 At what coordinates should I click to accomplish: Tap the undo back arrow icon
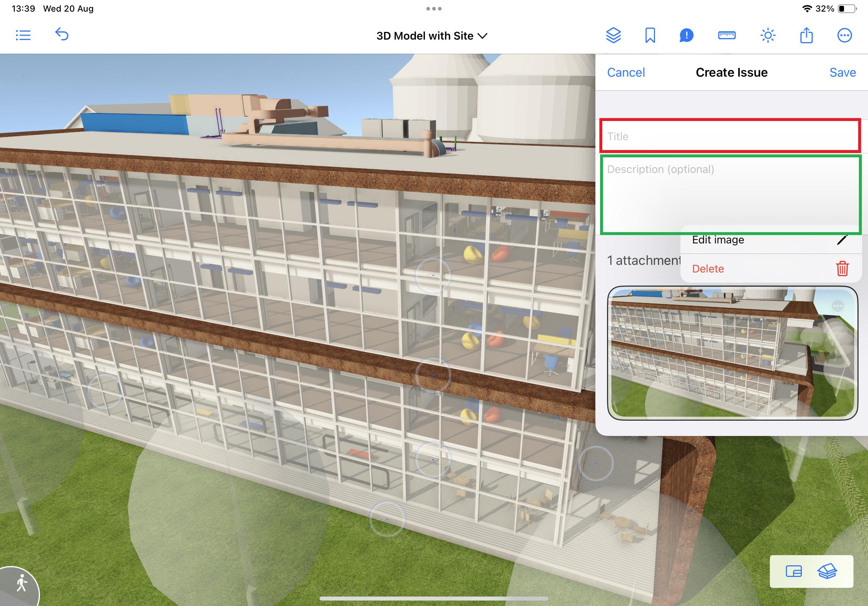[62, 35]
